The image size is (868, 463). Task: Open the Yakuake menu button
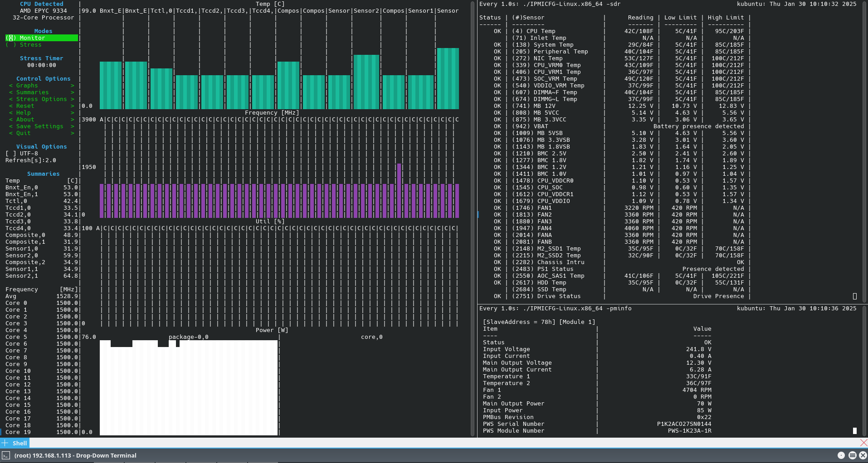(x=852, y=455)
